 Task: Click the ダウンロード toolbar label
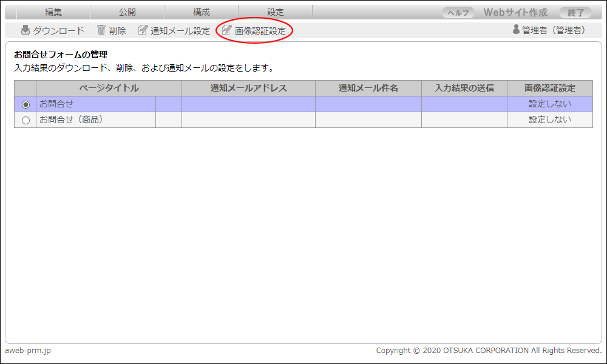click(58, 30)
